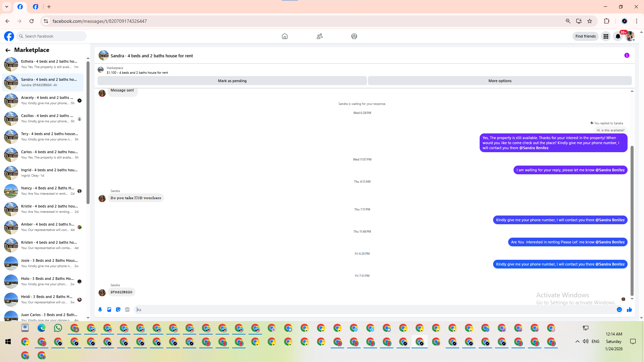Image resolution: width=644 pixels, height=362 pixels.
Task: Click the message input field
Action: [369, 310]
